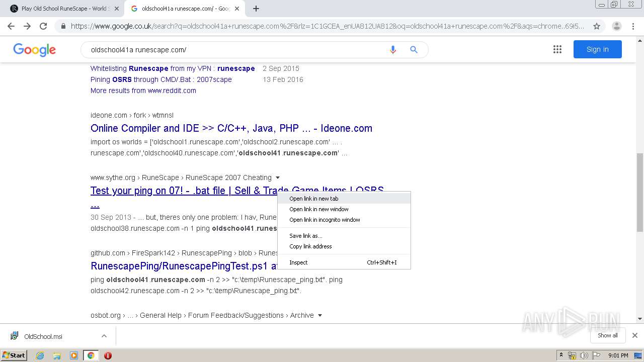Open the volume tray icon

(584, 355)
